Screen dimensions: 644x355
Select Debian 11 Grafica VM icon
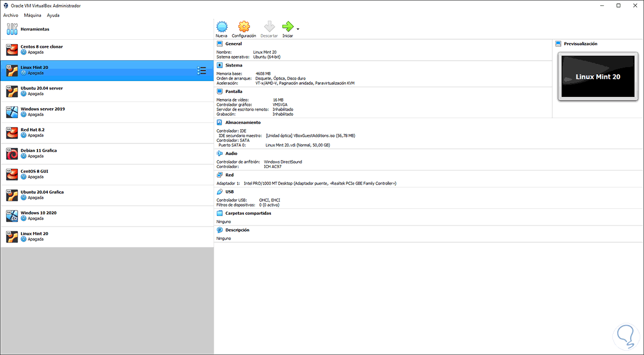pos(12,154)
